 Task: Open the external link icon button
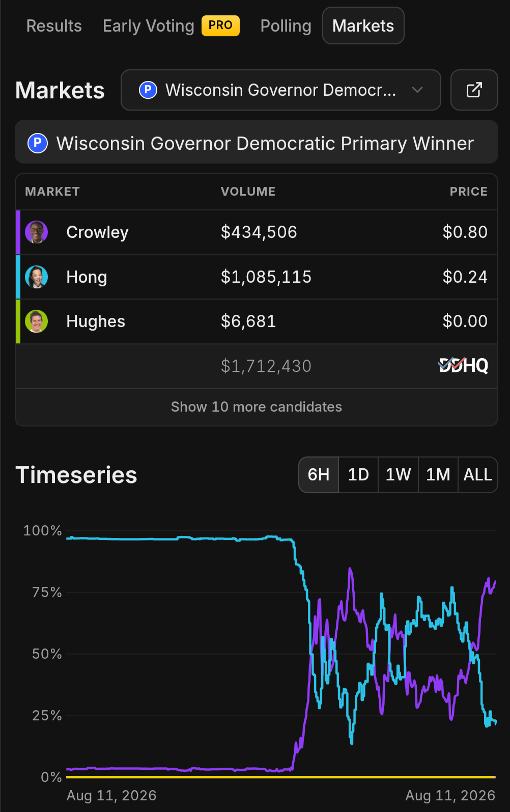[x=474, y=90]
